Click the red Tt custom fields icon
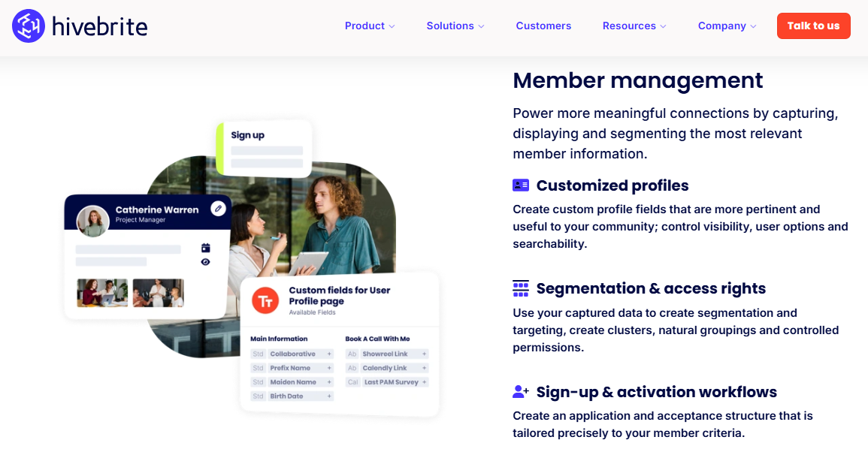The image size is (868, 449). point(265,300)
